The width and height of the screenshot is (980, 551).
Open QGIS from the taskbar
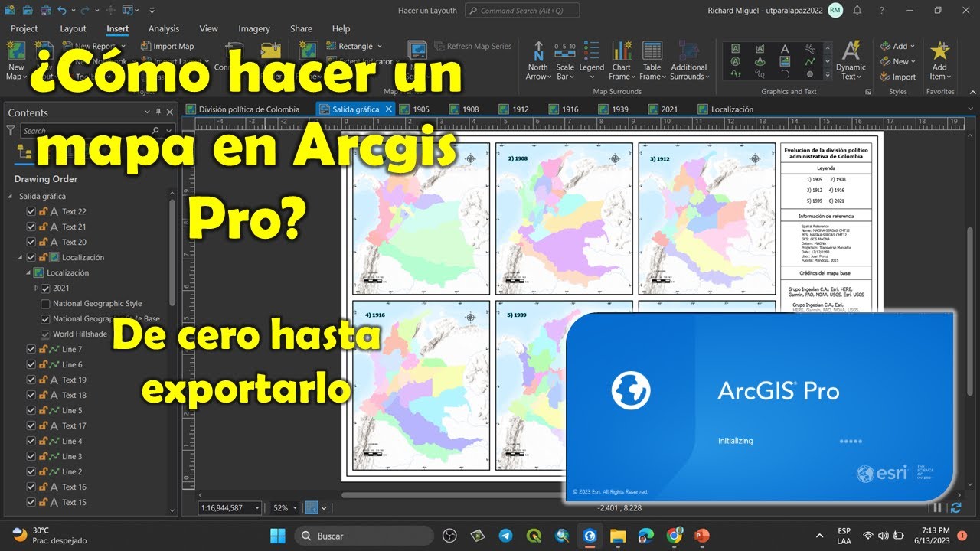coord(534,536)
